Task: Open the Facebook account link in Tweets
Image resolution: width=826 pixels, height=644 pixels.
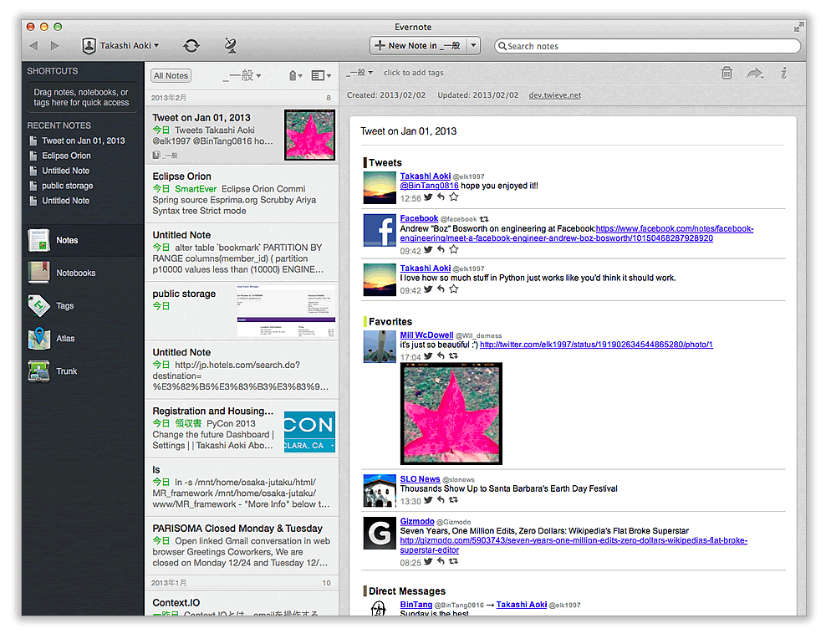Action: point(419,218)
